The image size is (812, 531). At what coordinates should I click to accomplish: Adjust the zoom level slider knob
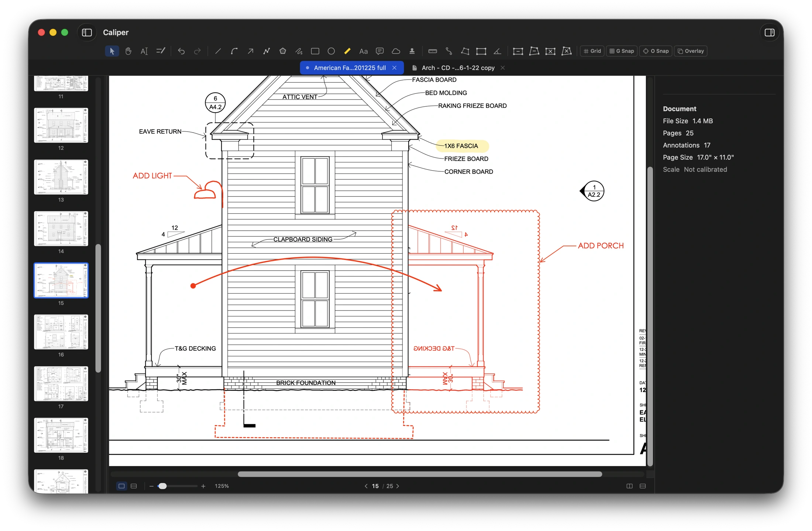tap(162, 486)
